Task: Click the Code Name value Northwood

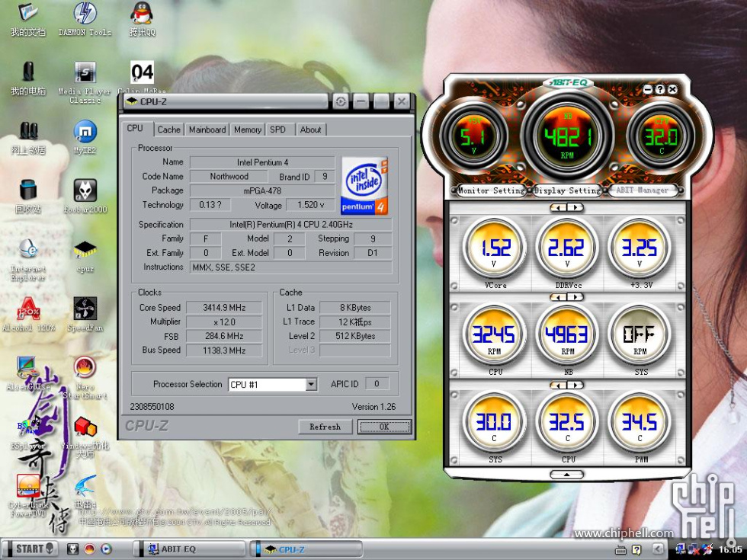Action: (x=229, y=176)
